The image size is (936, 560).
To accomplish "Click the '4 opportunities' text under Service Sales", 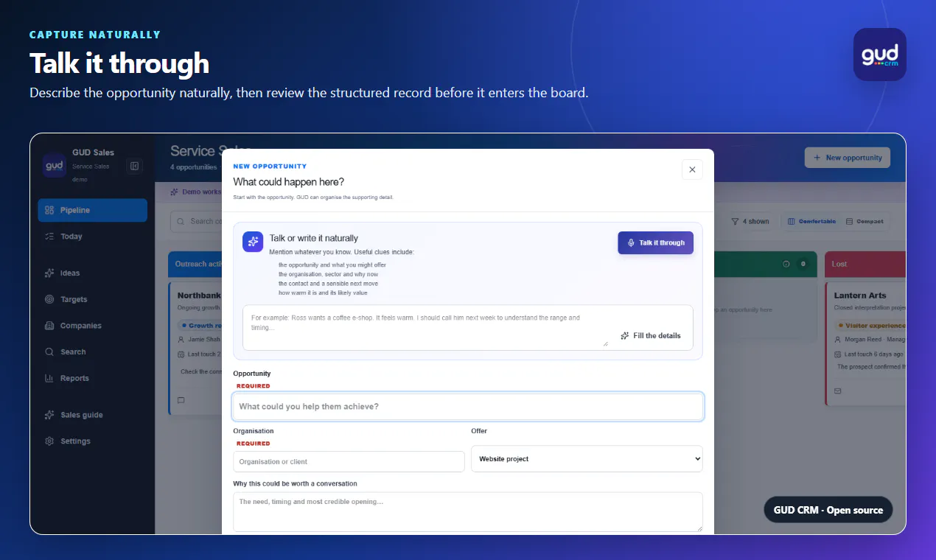I will (194, 167).
